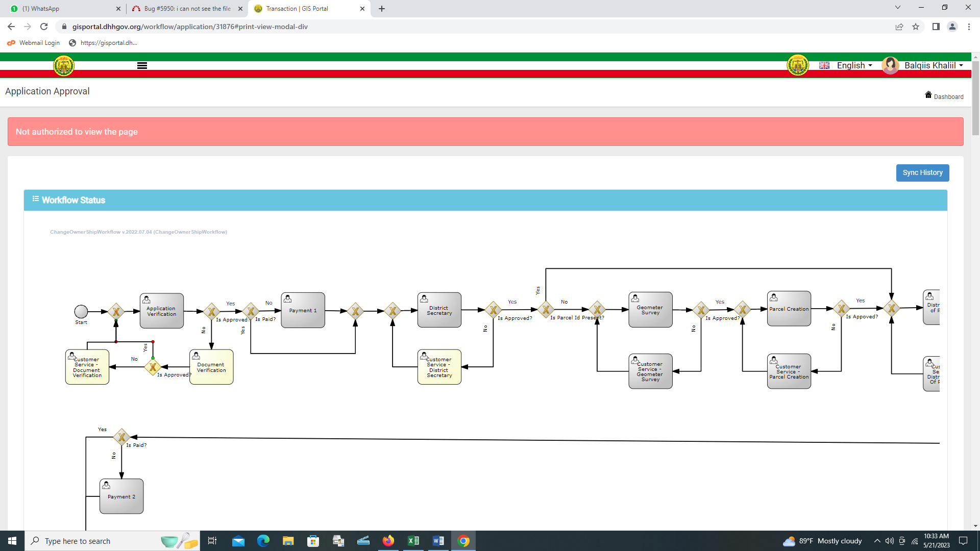Click the Is Paid? gateway near Payment 2
The image size is (980, 551).
(121, 437)
